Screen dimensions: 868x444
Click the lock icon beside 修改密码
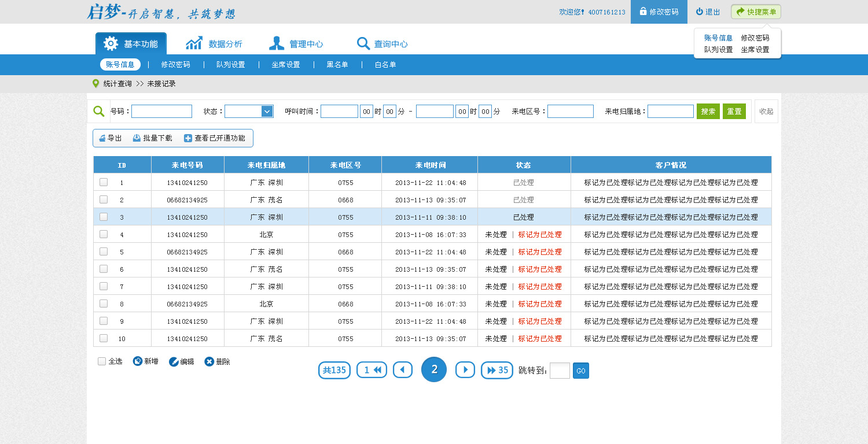[643, 12]
